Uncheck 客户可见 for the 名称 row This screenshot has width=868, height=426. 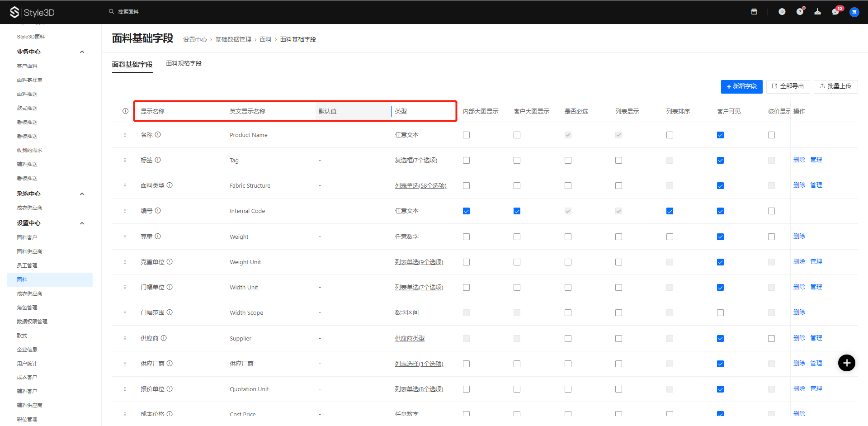(x=720, y=135)
